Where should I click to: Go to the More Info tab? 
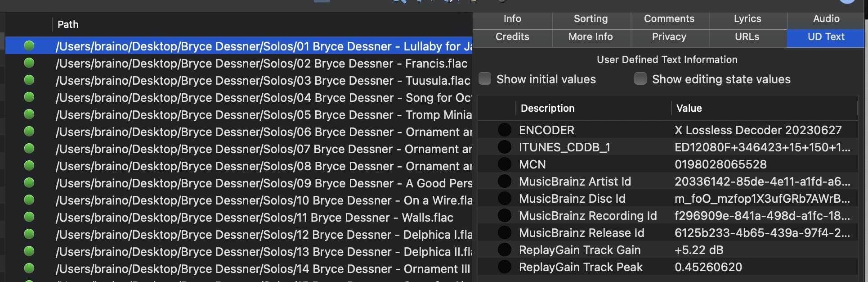[591, 37]
